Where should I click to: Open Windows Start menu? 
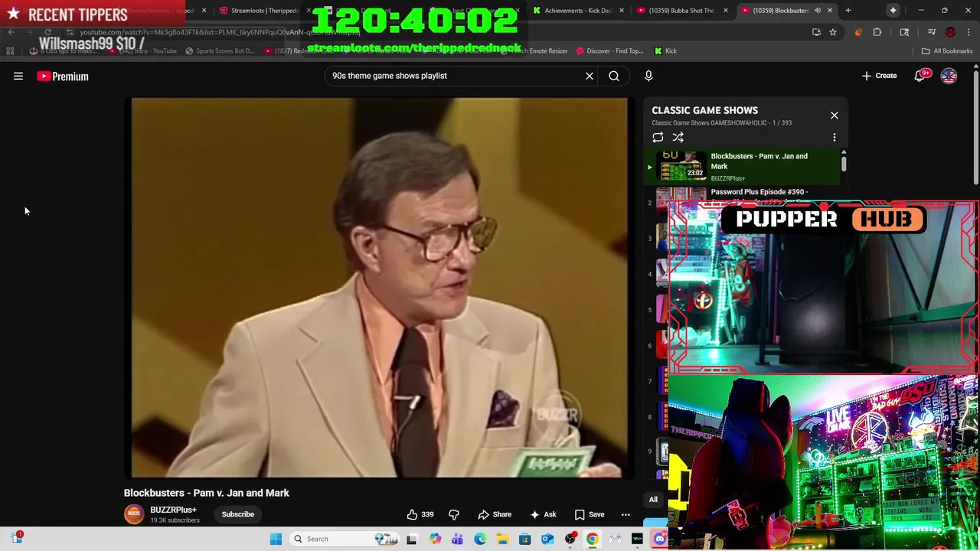pyautogui.click(x=276, y=539)
